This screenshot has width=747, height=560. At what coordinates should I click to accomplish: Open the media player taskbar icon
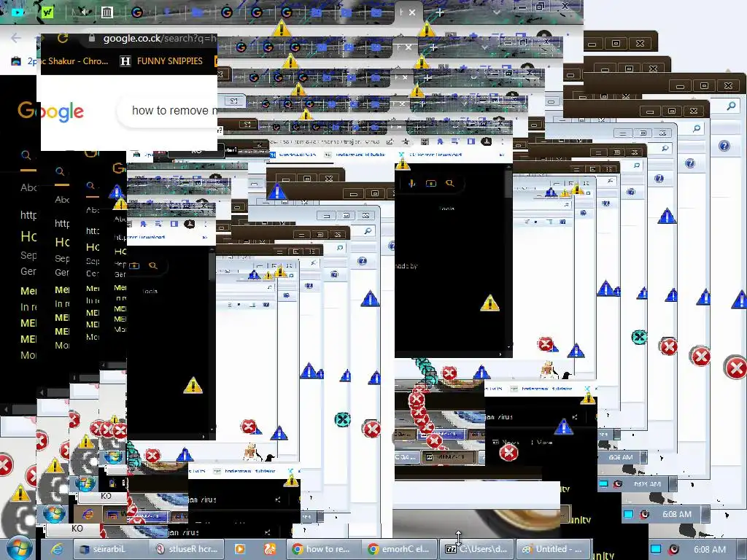tap(239, 549)
